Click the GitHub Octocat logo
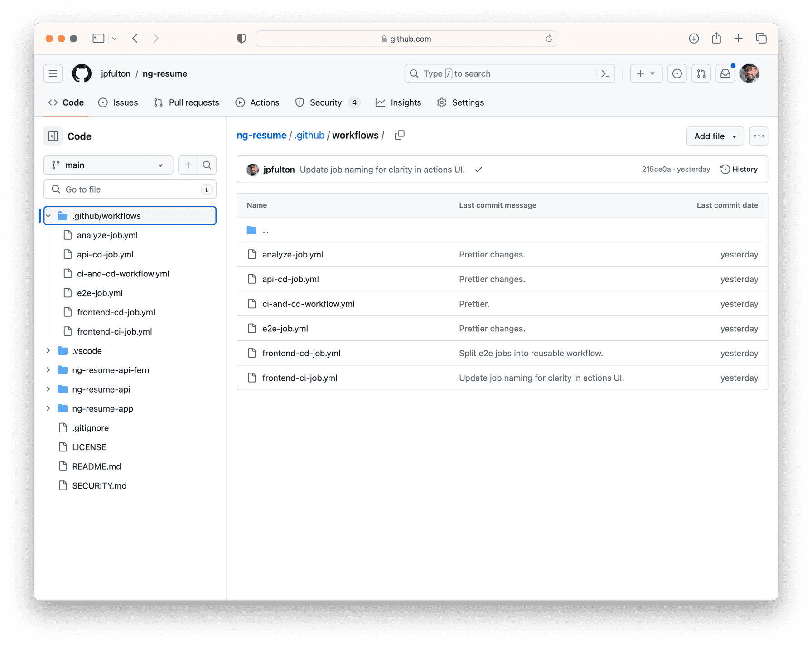The image size is (812, 645). pos(82,73)
